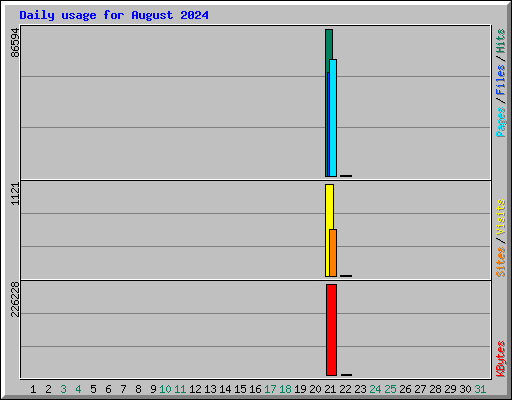Click green day 4 on the x-axis

[78, 389]
